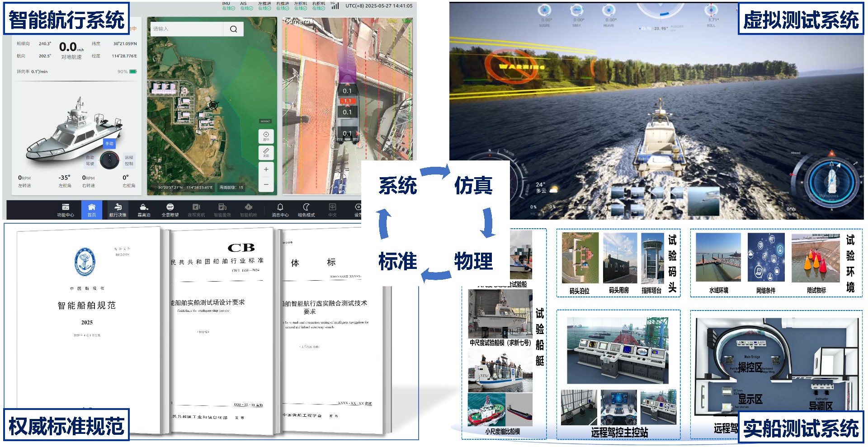Screen dimensions: 868x447
Task: Click the 请输入 map search field
Action: tap(186, 29)
